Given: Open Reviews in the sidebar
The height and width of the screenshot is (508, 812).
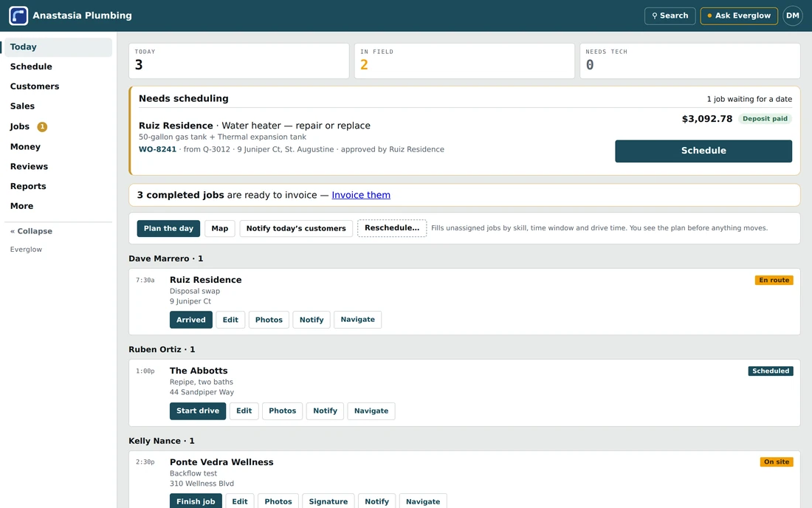Looking at the screenshot, I should [58, 166].
